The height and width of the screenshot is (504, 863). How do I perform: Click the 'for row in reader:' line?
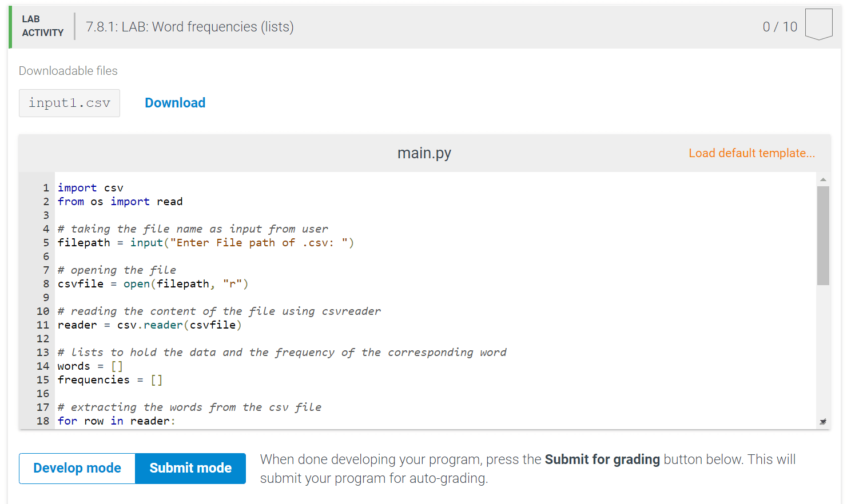(116, 421)
